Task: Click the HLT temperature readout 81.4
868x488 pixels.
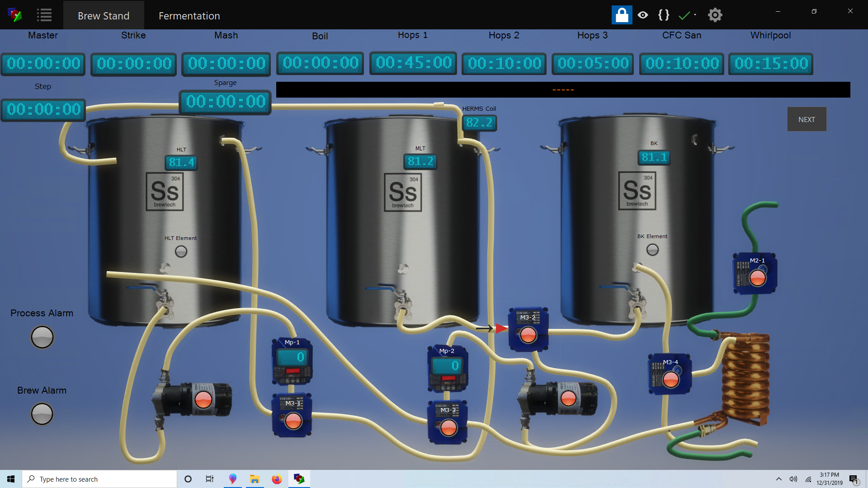Action: click(x=181, y=162)
